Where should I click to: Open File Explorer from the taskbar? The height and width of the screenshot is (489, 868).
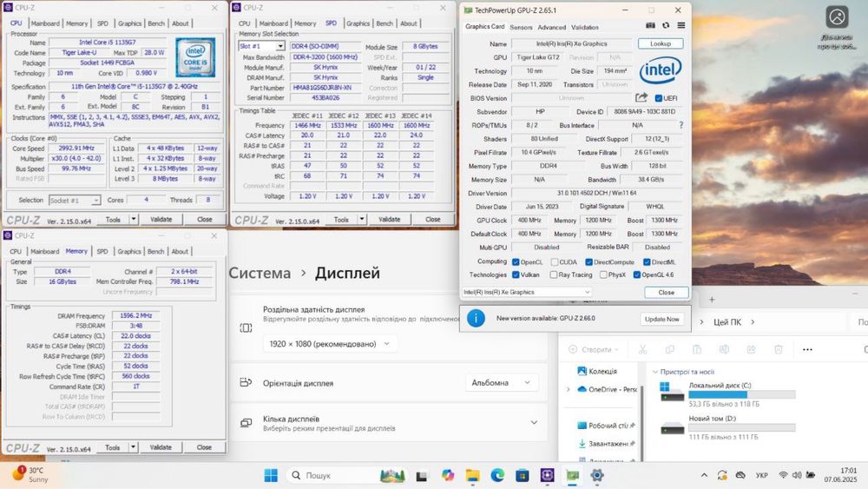(x=473, y=475)
